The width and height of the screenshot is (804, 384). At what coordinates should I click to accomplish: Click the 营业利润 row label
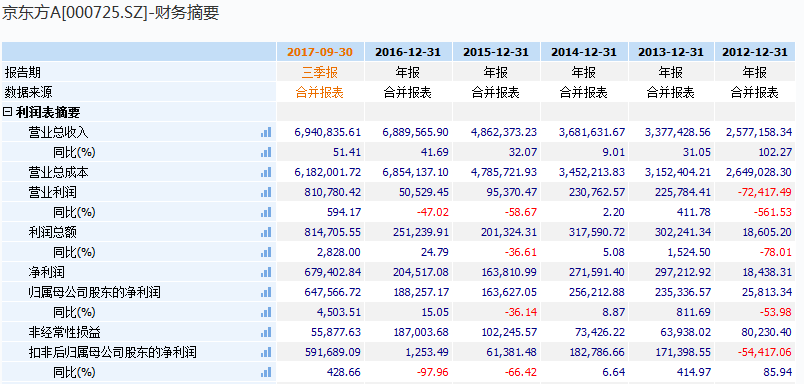(x=52, y=192)
